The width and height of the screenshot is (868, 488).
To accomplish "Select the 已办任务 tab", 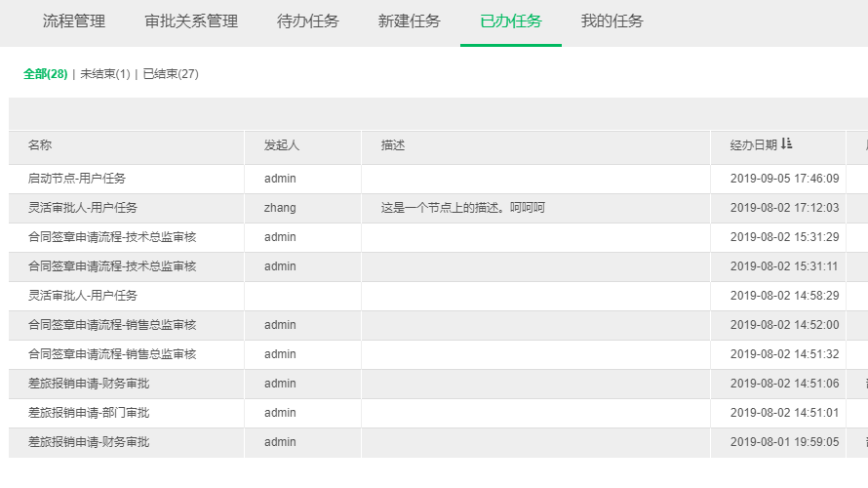I will [511, 21].
